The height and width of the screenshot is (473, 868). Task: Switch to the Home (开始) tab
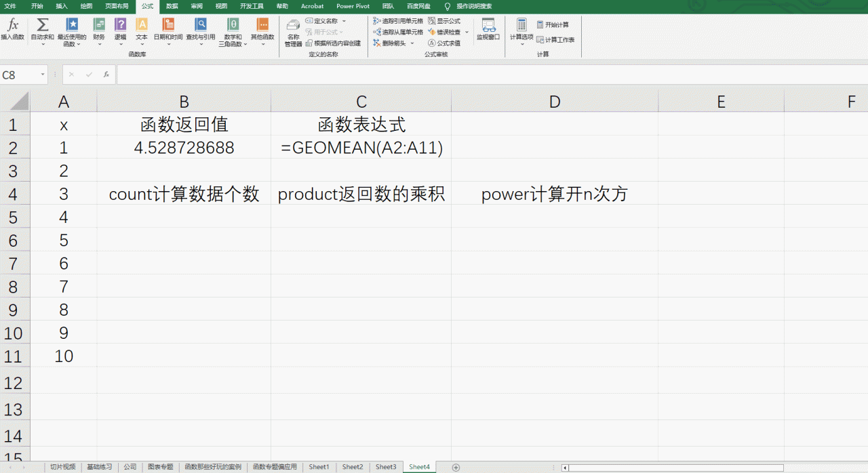37,6
